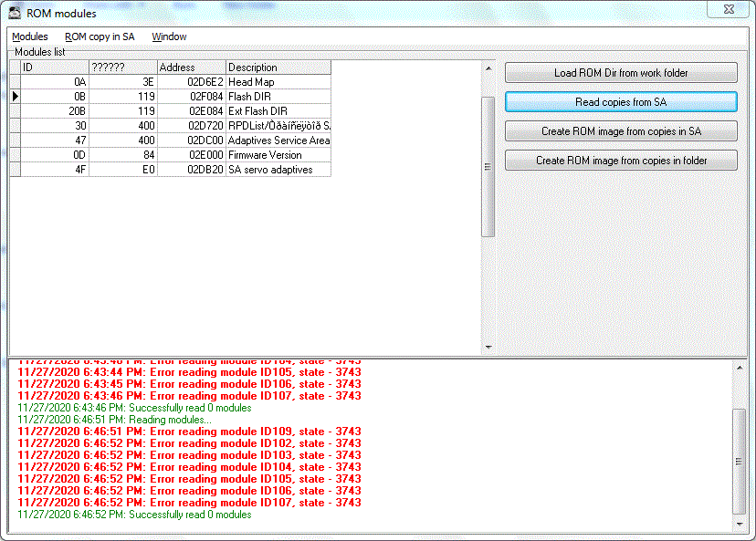756x541 pixels.
Task: Click ID cell 0D
Action: [x=55, y=155]
